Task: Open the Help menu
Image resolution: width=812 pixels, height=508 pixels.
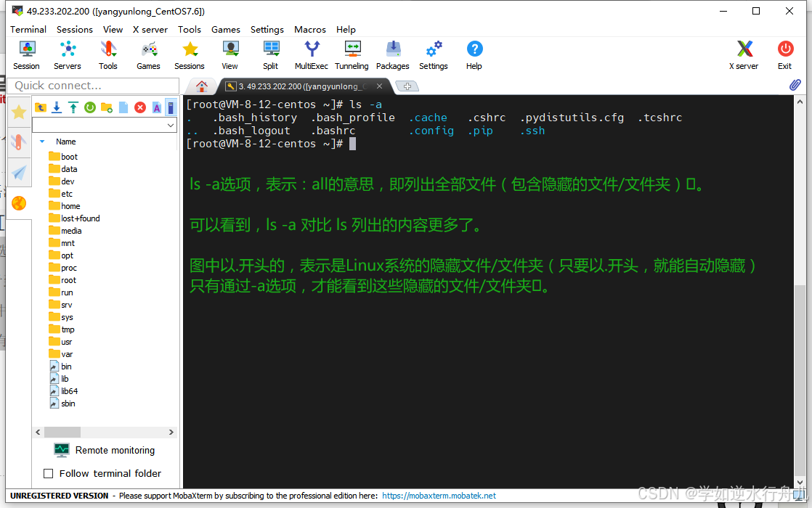Action: click(346, 30)
